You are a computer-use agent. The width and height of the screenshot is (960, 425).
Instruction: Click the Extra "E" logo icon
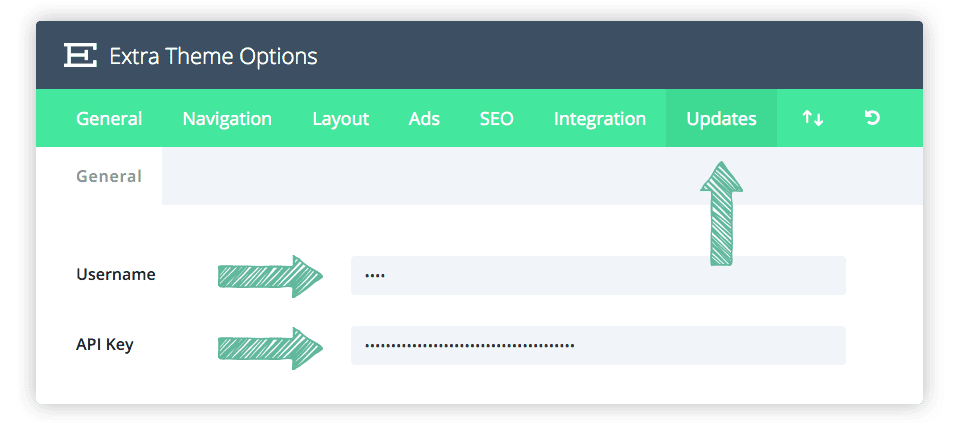tap(78, 56)
